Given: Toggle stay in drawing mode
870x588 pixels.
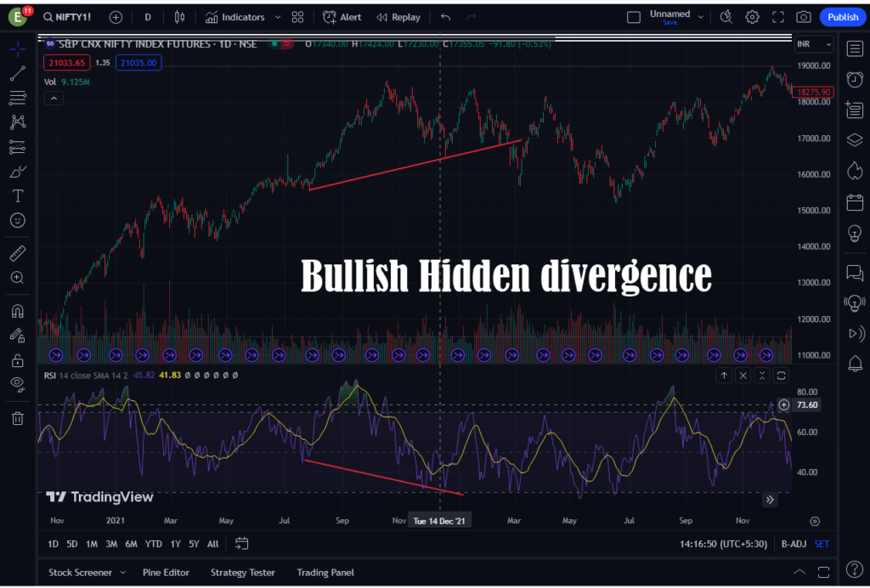Looking at the screenshot, I should [x=18, y=336].
